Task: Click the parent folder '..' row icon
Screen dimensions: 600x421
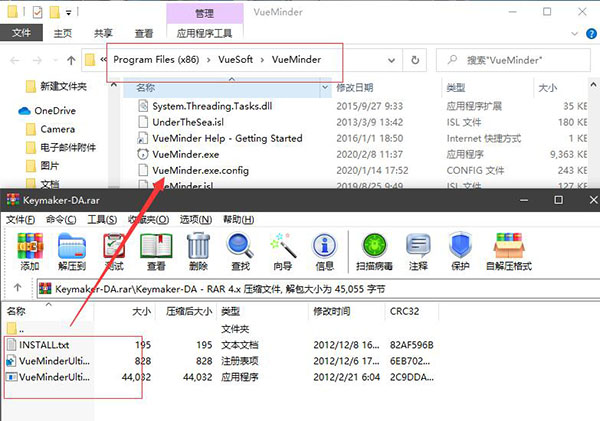Action: [x=12, y=328]
